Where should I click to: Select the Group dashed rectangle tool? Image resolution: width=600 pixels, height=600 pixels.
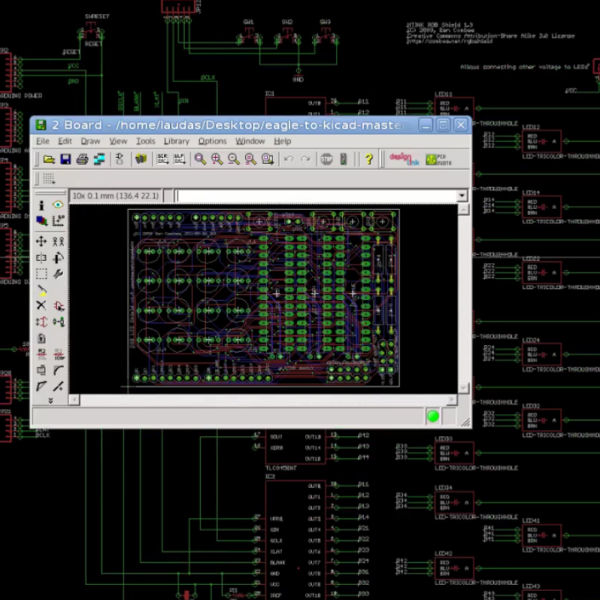(x=41, y=274)
